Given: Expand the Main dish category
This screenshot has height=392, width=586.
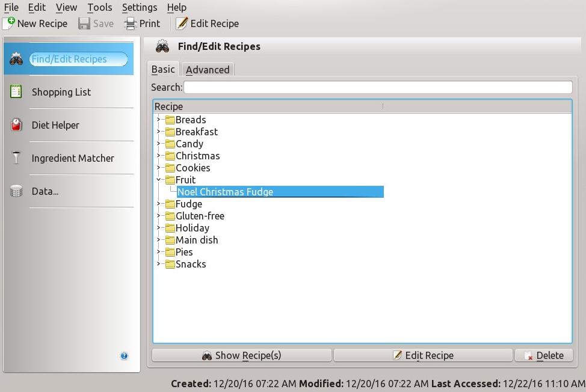Looking at the screenshot, I should (x=158, y=240).
